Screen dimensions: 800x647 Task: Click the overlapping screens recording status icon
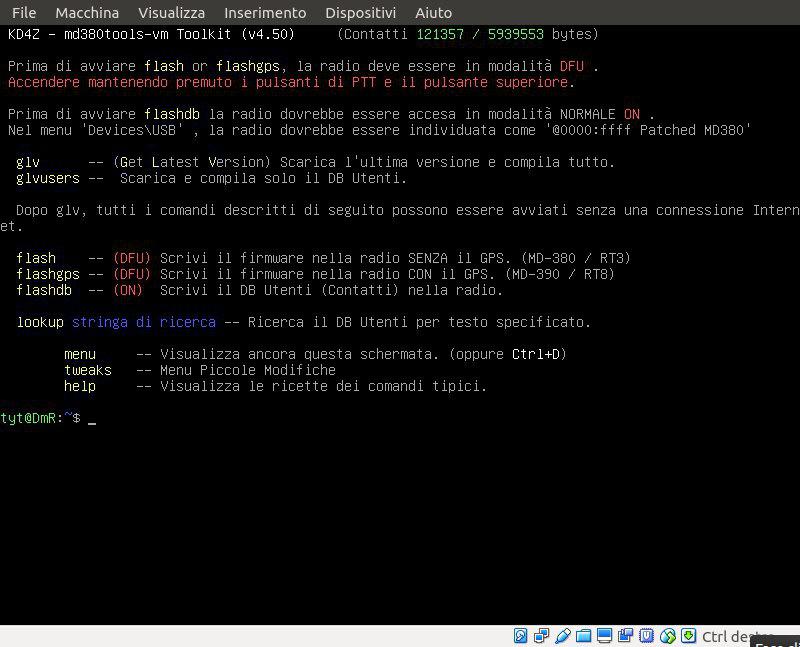click(x=626, y=636)
